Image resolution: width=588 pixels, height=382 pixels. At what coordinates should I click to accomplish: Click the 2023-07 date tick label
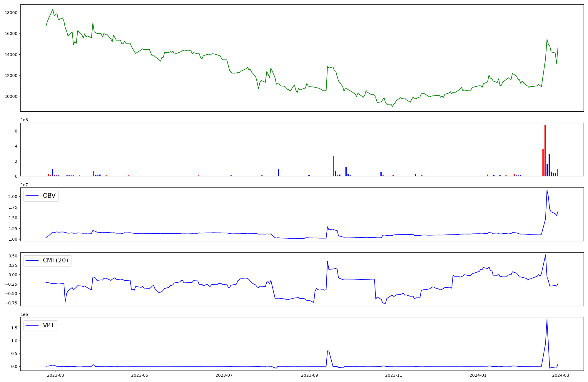click(224, 375)
